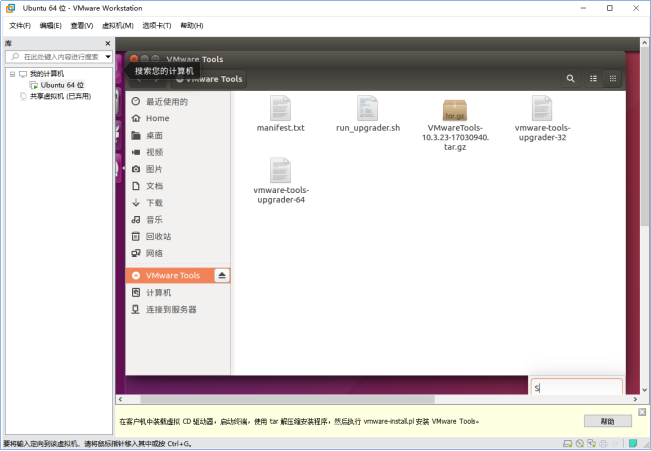This screenshot has width=651, height=451.
Task: Click scroll-up arrow on vertical scrollbar
Action: (x=644, y=42)
